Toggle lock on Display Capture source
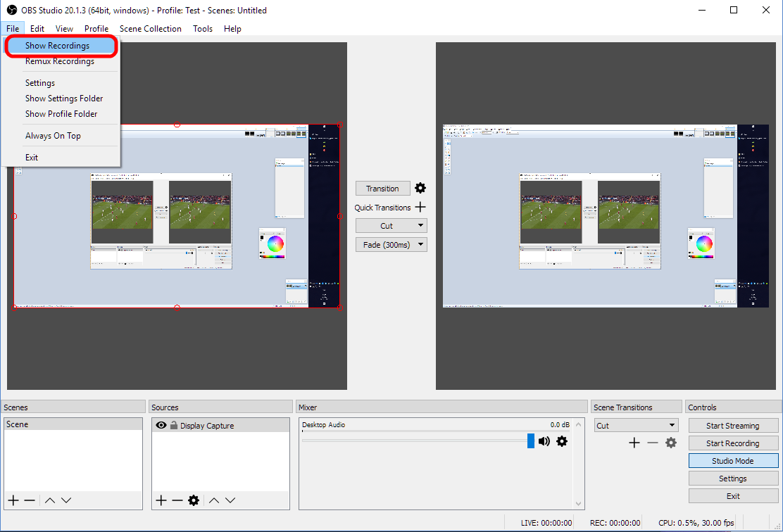Screen dimensions: 783x532 (174, 425)
